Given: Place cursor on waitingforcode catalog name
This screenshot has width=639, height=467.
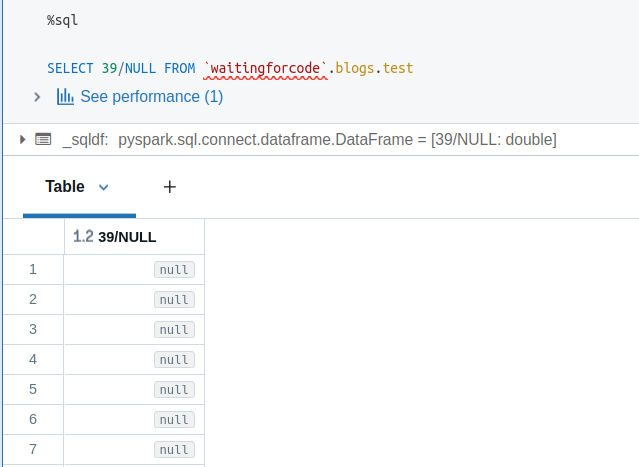Looking at the screenshot, I should 265,68.
